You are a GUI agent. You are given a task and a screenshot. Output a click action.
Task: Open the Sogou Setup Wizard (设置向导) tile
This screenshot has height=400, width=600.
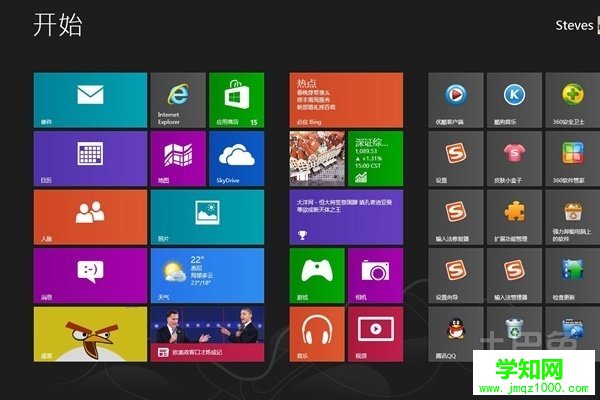point(456,276)
